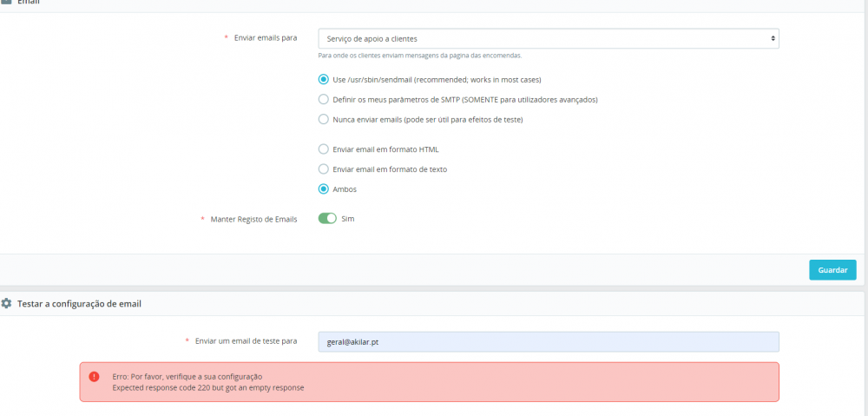Image resolution: width=868 pixels, height=416 pixels.
Task: Click the test email address field
Action: tap(549, 341)
